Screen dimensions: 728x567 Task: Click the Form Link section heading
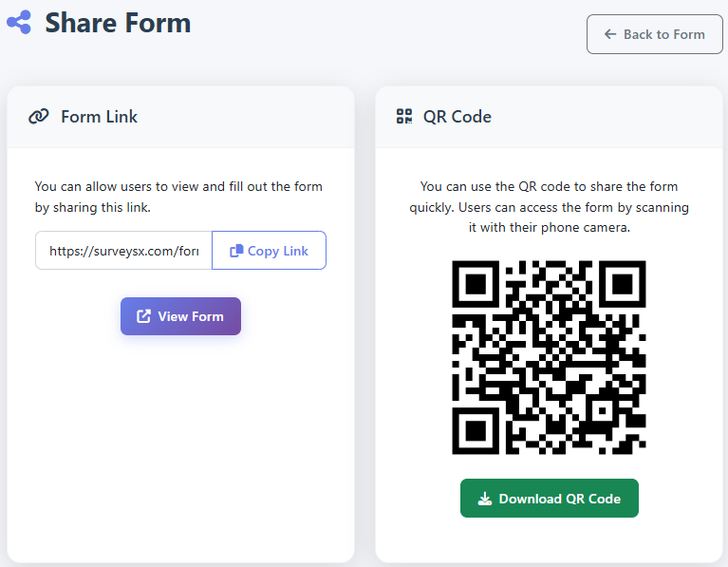click(x=99, y=117)
